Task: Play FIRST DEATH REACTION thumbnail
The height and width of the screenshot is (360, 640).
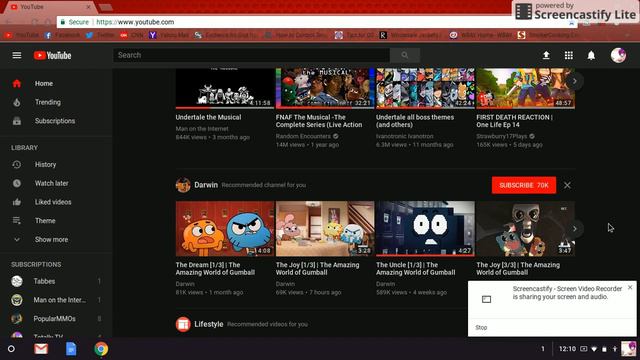Action: point(525,88)
